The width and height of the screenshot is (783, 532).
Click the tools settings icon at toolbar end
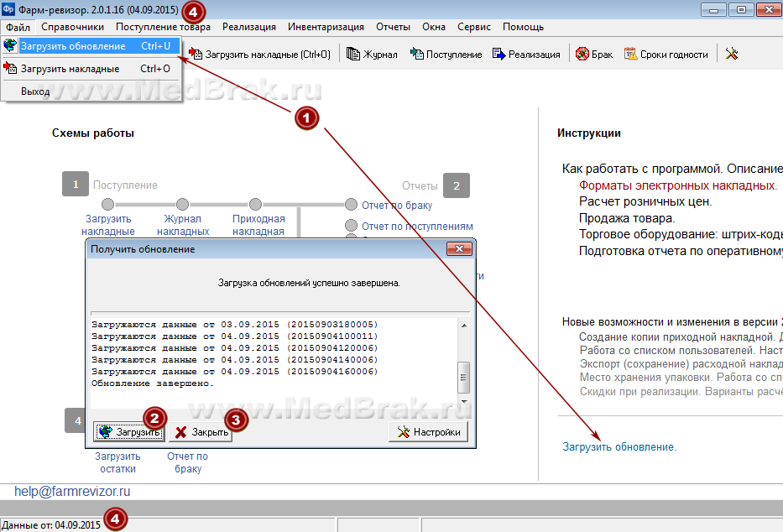[732, 54]
